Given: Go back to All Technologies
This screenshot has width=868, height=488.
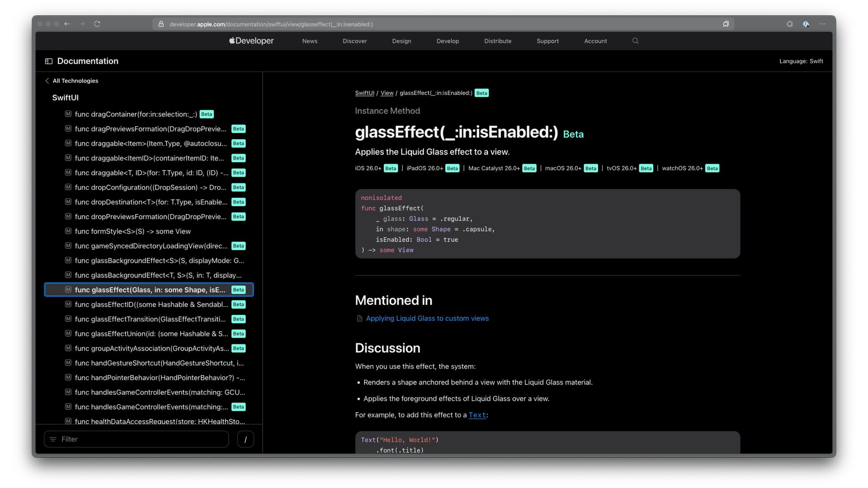Looking at the screenshot, I should point(71,80).
